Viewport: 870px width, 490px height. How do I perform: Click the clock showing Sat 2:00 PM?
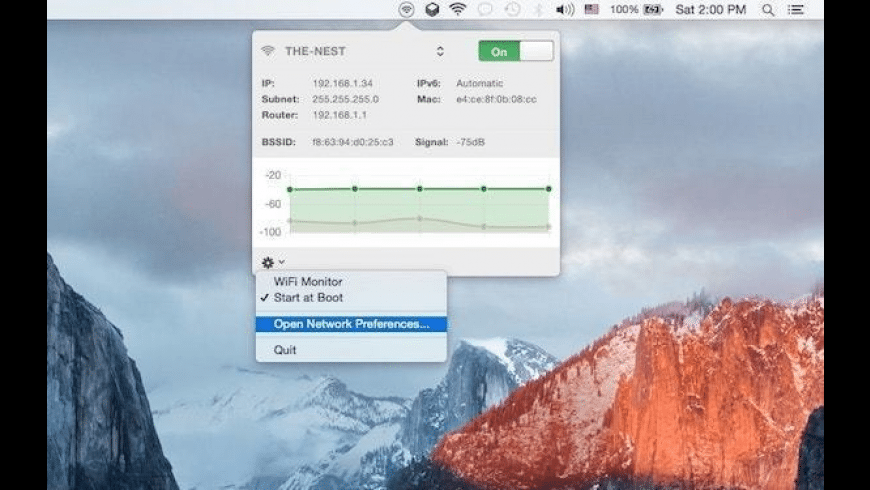point(711,9)
